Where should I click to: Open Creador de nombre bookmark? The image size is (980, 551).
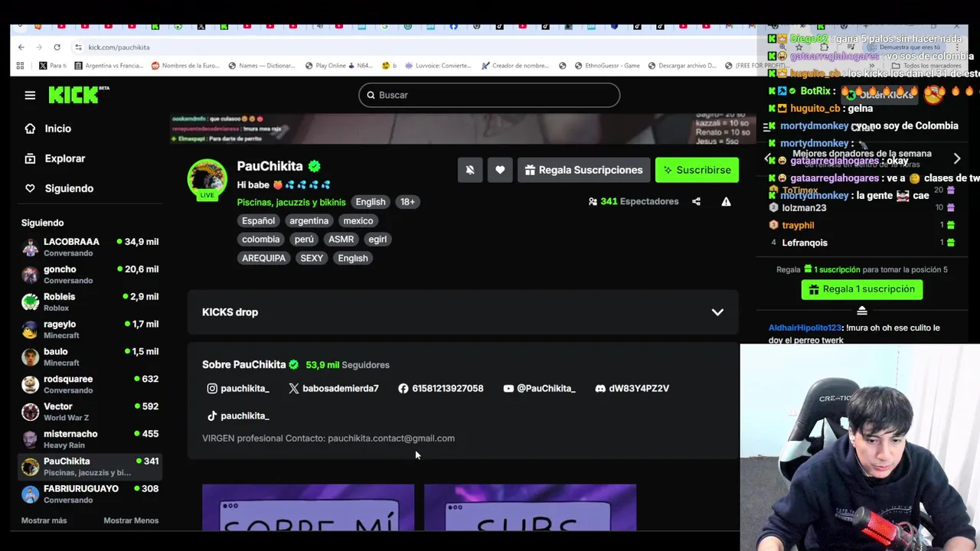(514, 66)
